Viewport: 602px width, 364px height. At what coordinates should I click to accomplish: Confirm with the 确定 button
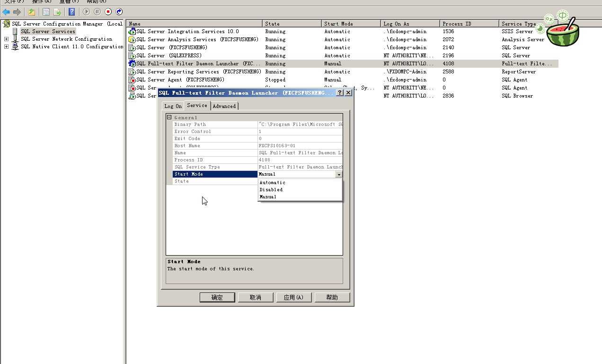point(217,297)
